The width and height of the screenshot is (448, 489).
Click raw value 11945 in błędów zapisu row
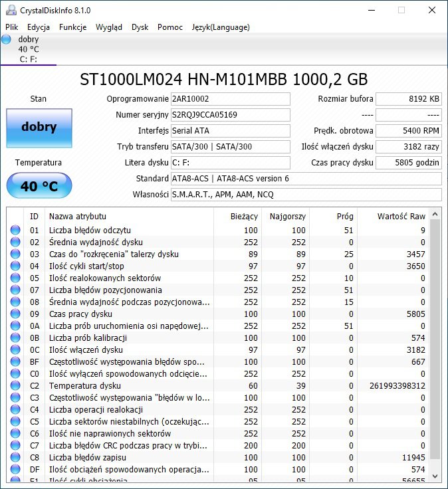click(413, 458)
